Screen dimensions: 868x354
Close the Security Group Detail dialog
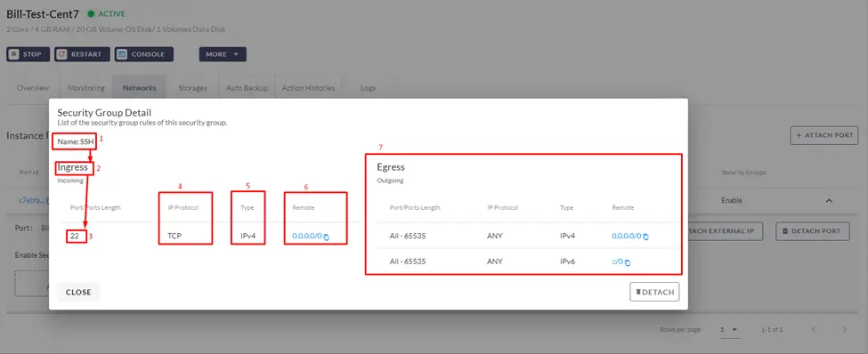[78, 292]
